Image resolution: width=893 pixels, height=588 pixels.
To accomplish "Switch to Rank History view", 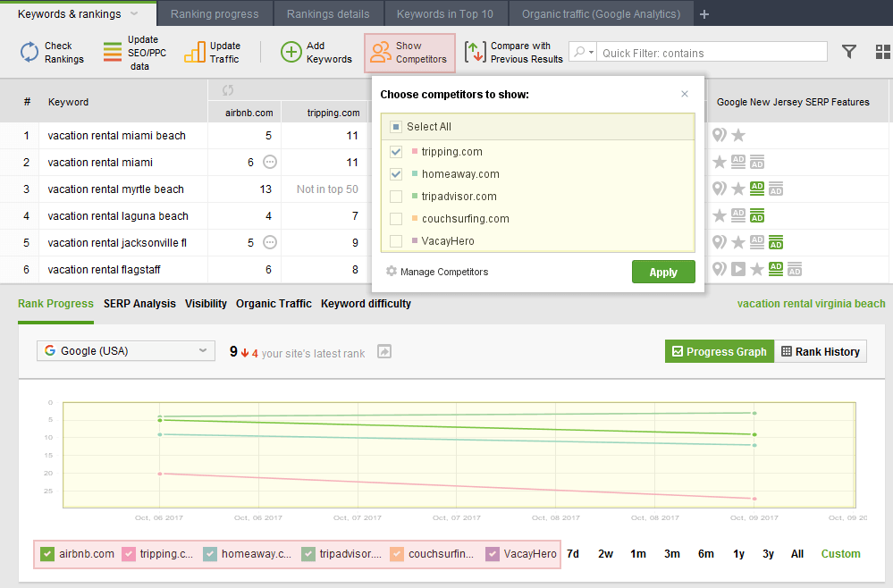I will 821,351.
